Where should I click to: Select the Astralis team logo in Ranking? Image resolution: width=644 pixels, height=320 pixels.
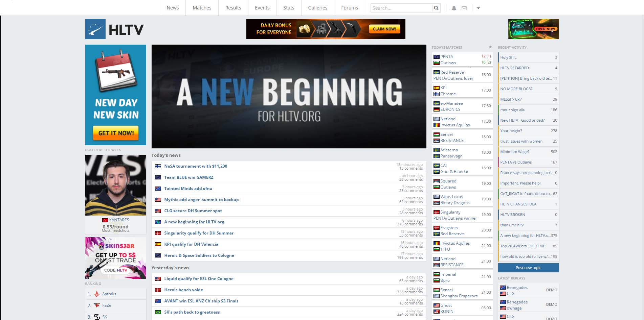[x=97, y=294]
